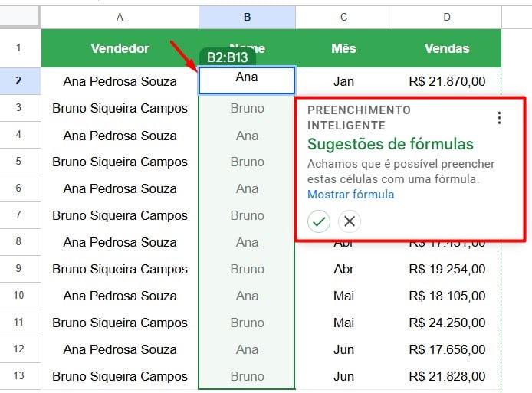Click the R$ 24.250,00 sales cell
Viewport: 532px width, 393px height.
447,323
